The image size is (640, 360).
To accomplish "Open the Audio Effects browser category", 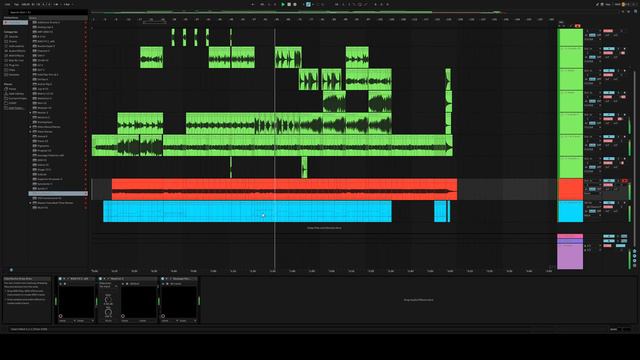I will point(16,51).
